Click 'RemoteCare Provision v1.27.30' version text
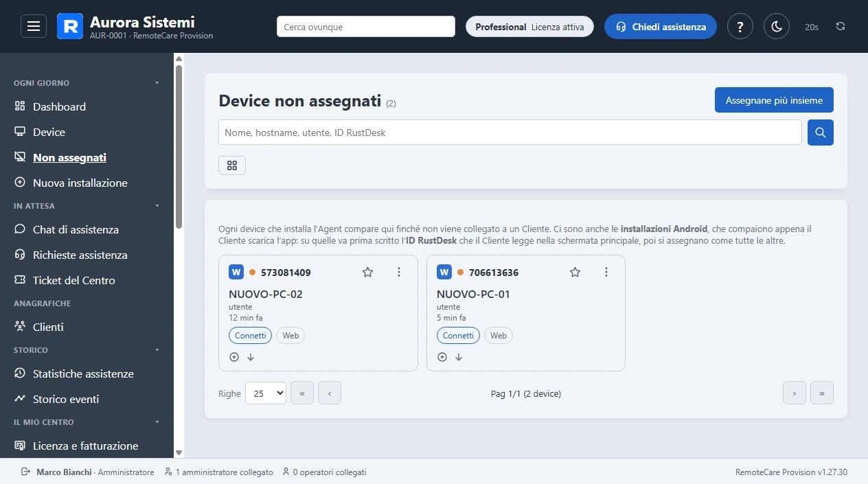This screenshot has height=484, width=868. click(791, 472)
